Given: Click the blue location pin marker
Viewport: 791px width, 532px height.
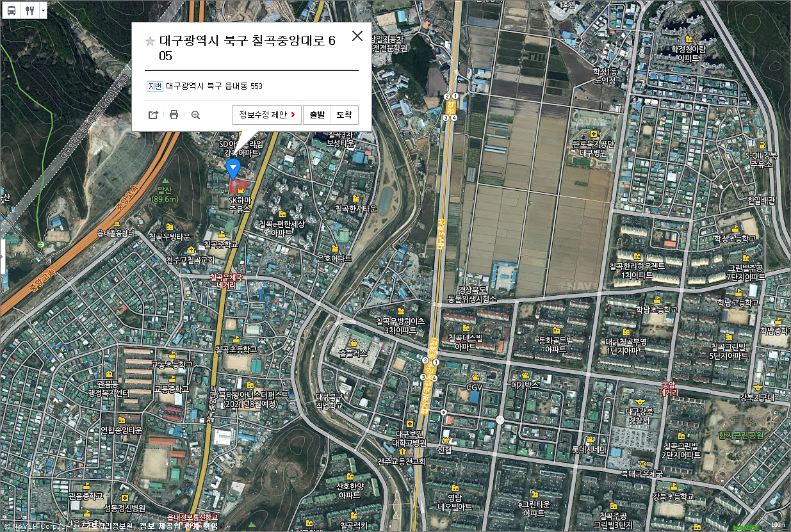Looking at the screenshot, I should pos(234,169).
